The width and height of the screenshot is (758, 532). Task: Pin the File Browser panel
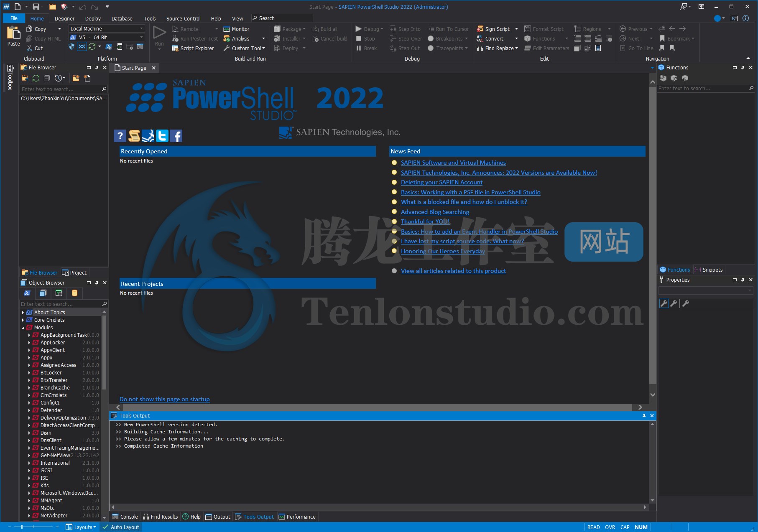click(97, 67)
